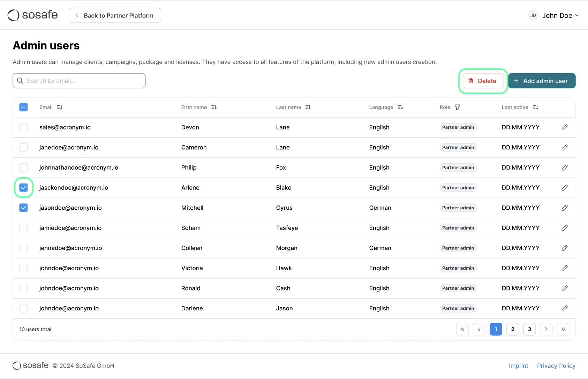
Task: Edit jamiedoe@acronym.io pencil icon
Action: click(565, 228)
